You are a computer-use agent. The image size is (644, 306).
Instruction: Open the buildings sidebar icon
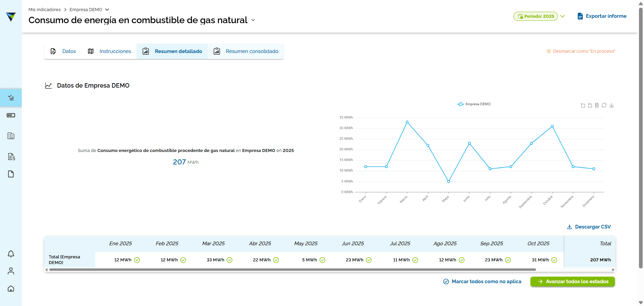pyautogui.click(x=11, y=136)
